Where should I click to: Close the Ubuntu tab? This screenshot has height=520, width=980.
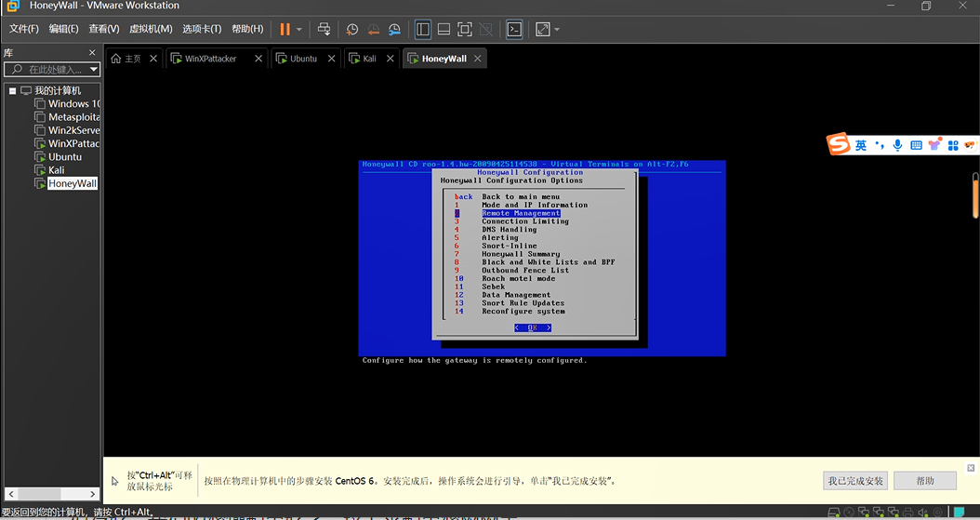click(332, 58)
